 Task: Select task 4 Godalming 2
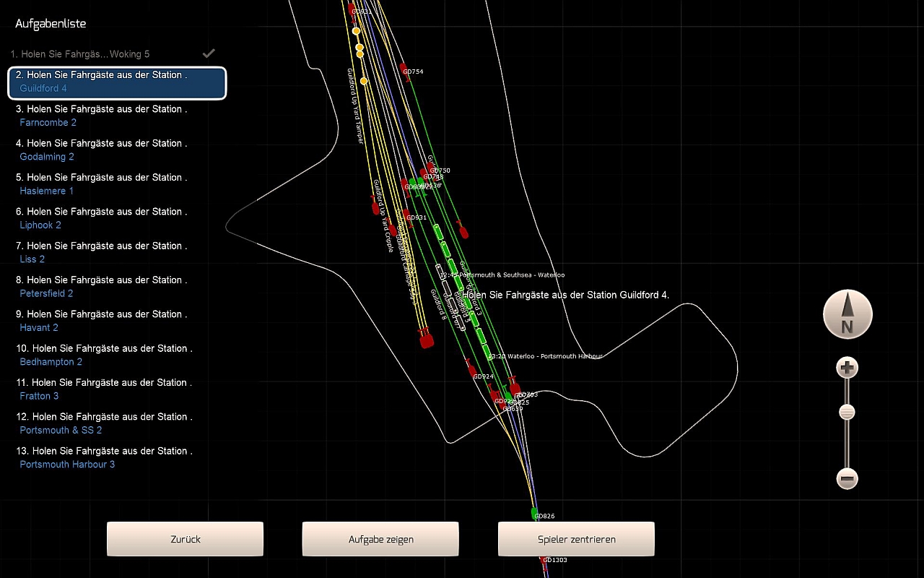117,150
